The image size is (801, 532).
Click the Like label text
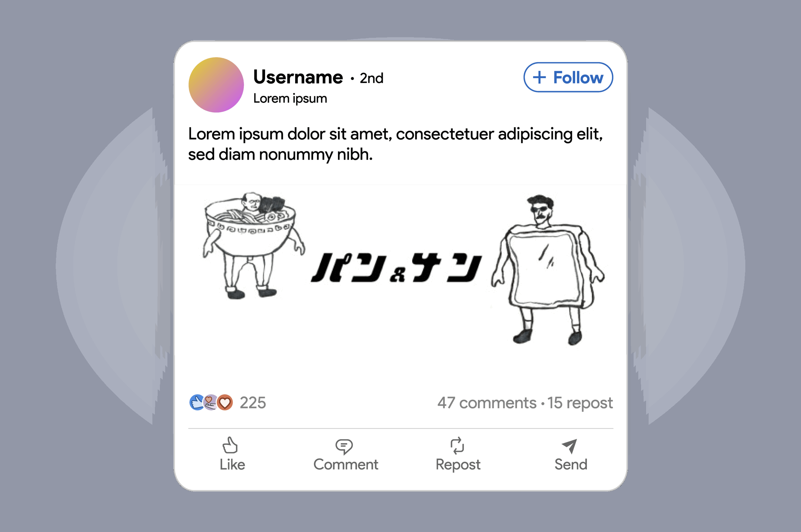coord(232,464)
